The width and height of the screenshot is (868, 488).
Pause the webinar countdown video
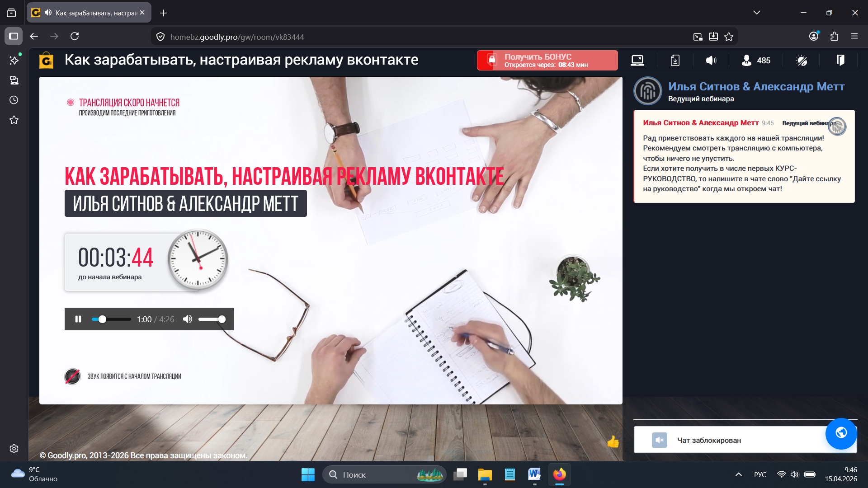pos(78,319)
